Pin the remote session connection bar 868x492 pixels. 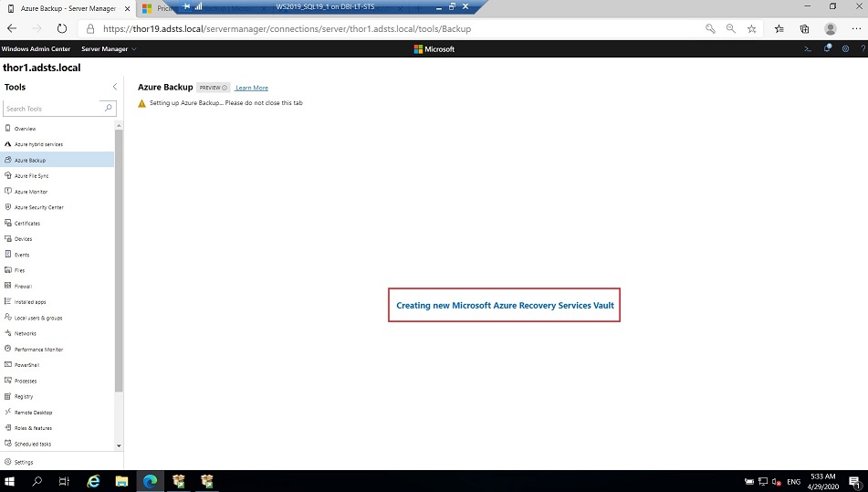[186, 6]
